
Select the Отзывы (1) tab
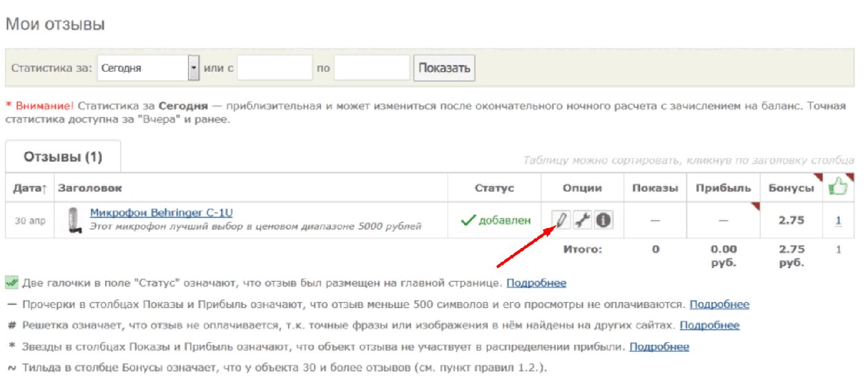63,157
